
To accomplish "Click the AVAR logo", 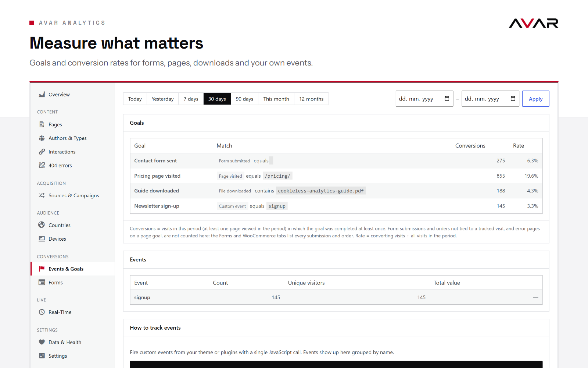I will tap(534, 23).
